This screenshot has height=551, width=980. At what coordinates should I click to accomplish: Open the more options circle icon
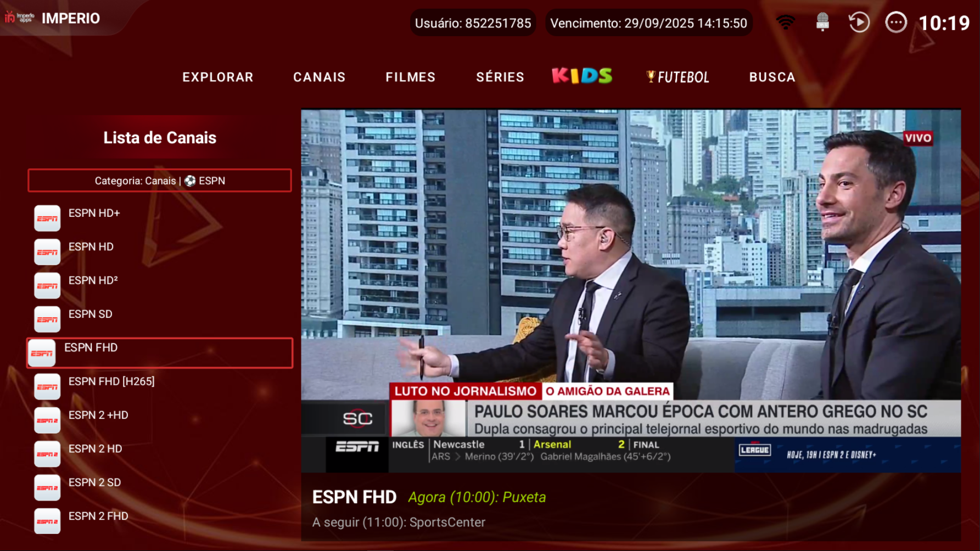(x=895, y=23)
